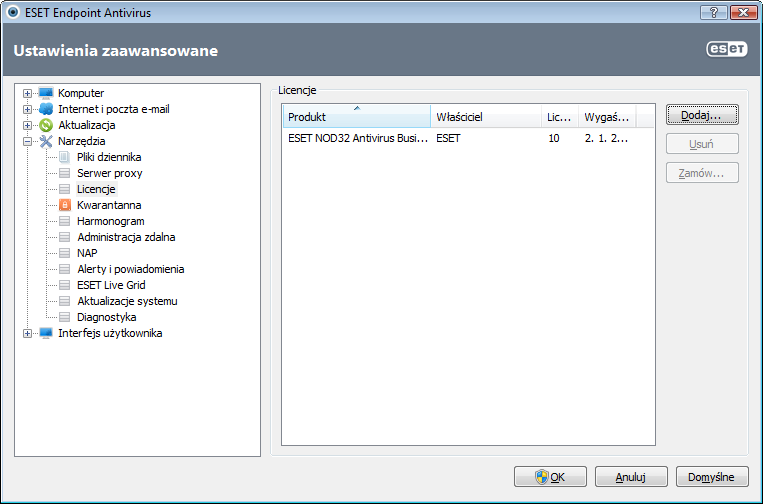The height and width of the screenshot is (504, 763).
Task: Open Serwer proxy settings
Action: tap(109, 173)
